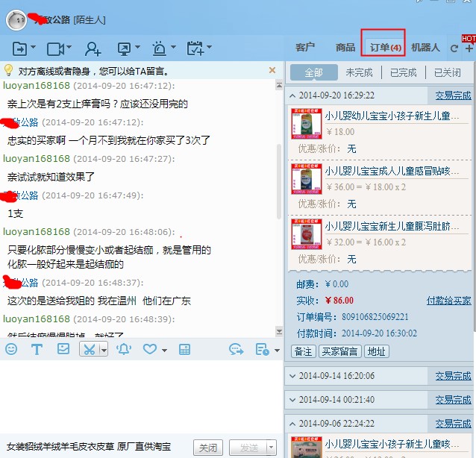Open video chat dropdown arrow

(69, 47)
